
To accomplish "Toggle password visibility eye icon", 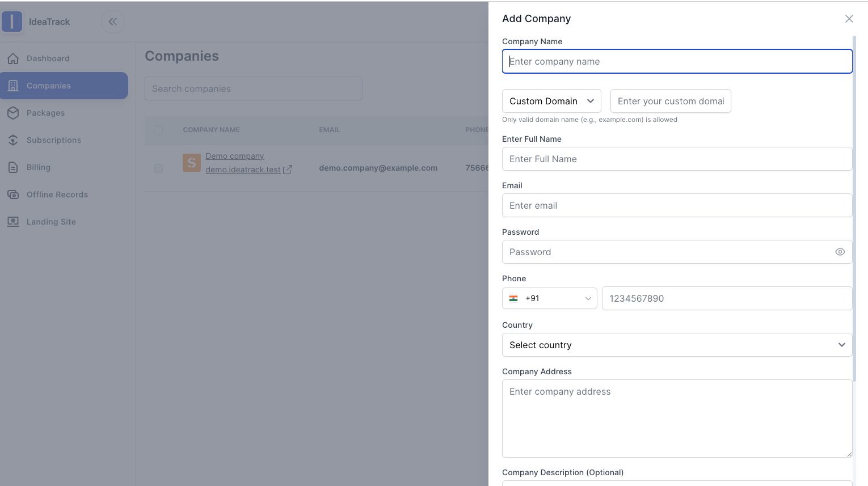I will 840,252.
